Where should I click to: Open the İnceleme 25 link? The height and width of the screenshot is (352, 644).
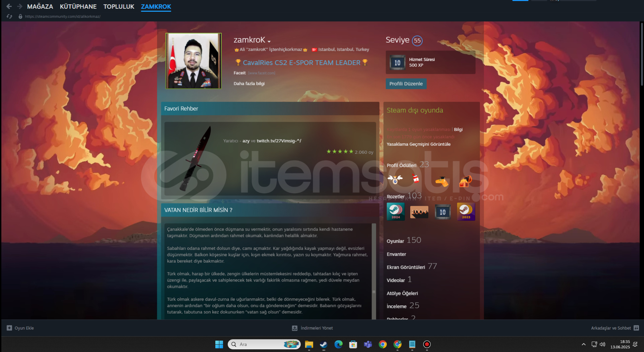click(x=403, y=306)
